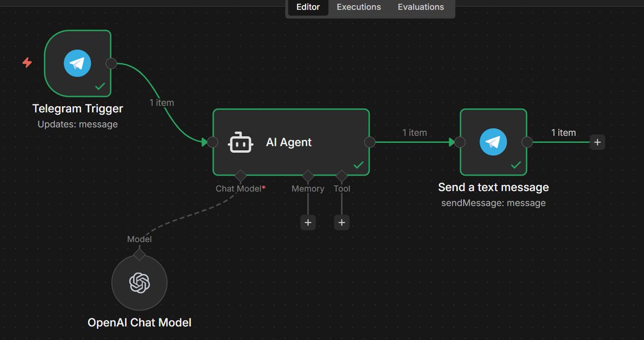Switch to the Executions tab

pos(359,7)
